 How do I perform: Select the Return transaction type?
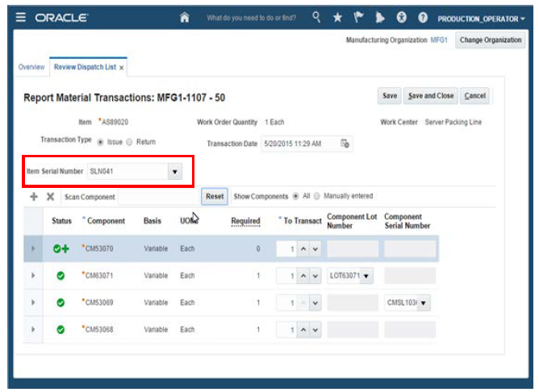[129, 142]
